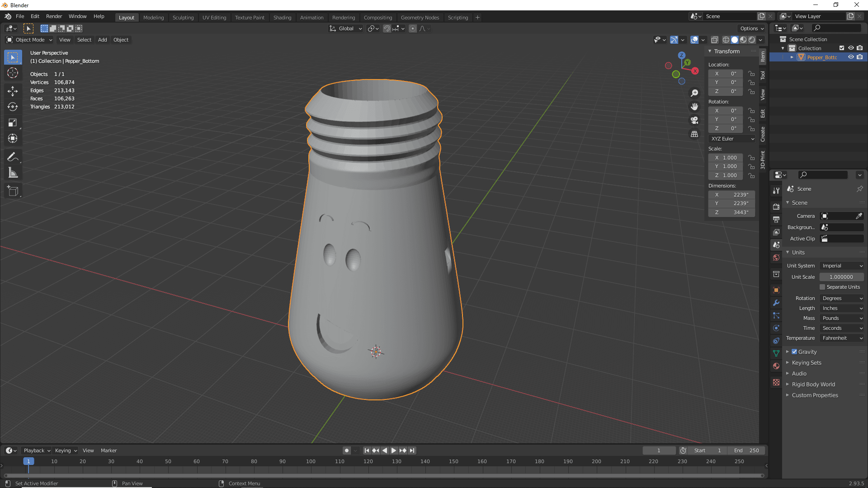Open the Mass Pounds dropdown
Screen dimensions: 868x488
point(842,318)
